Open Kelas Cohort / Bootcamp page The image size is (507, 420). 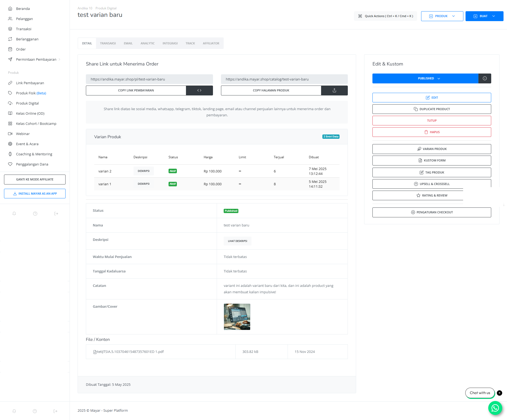point(36,124)
